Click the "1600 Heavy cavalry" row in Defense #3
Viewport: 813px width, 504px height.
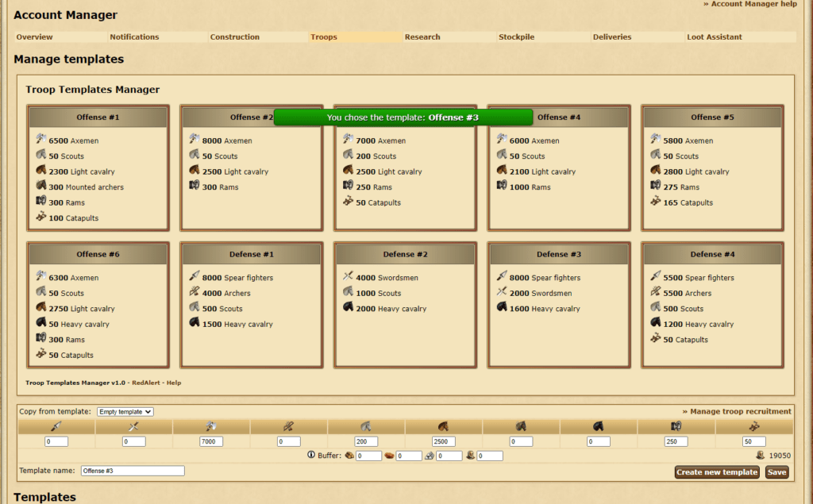pyautogui.click(x=538, y=308)
